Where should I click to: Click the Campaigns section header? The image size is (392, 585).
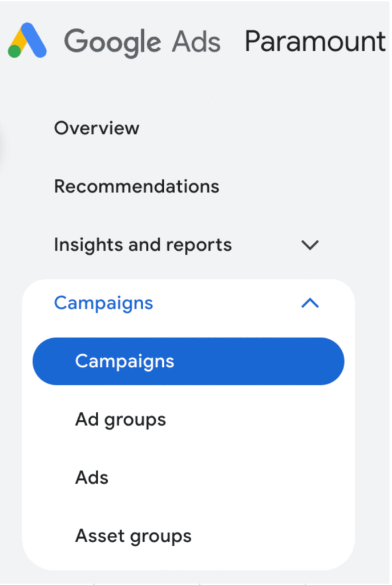click(x=104, y=303)
